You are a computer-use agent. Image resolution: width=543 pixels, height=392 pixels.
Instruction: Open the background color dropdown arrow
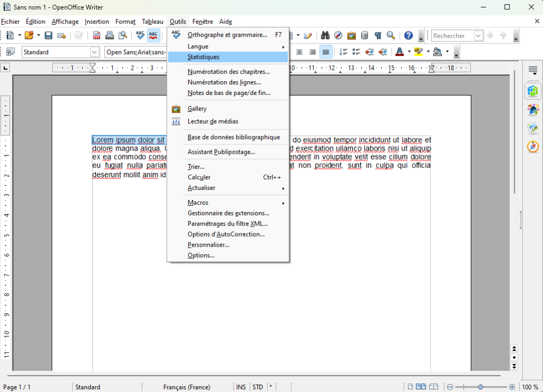tap(447, 52)
